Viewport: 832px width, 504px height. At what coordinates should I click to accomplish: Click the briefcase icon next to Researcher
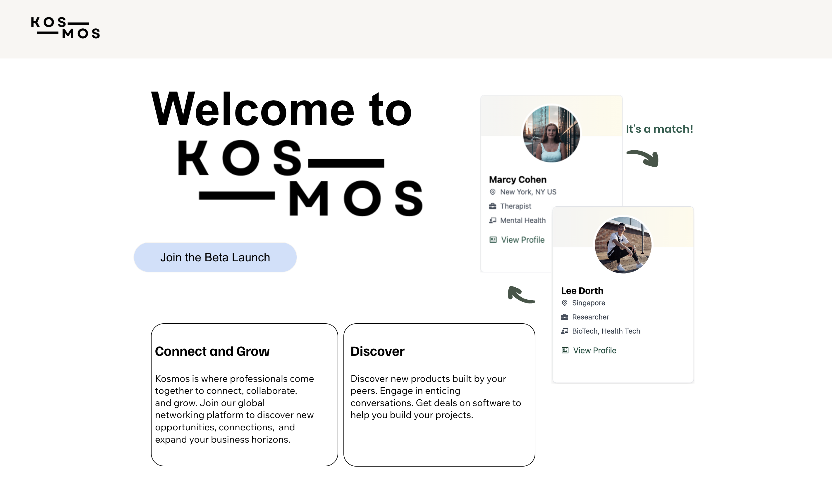pyautogui.click(x=565, y=317)
